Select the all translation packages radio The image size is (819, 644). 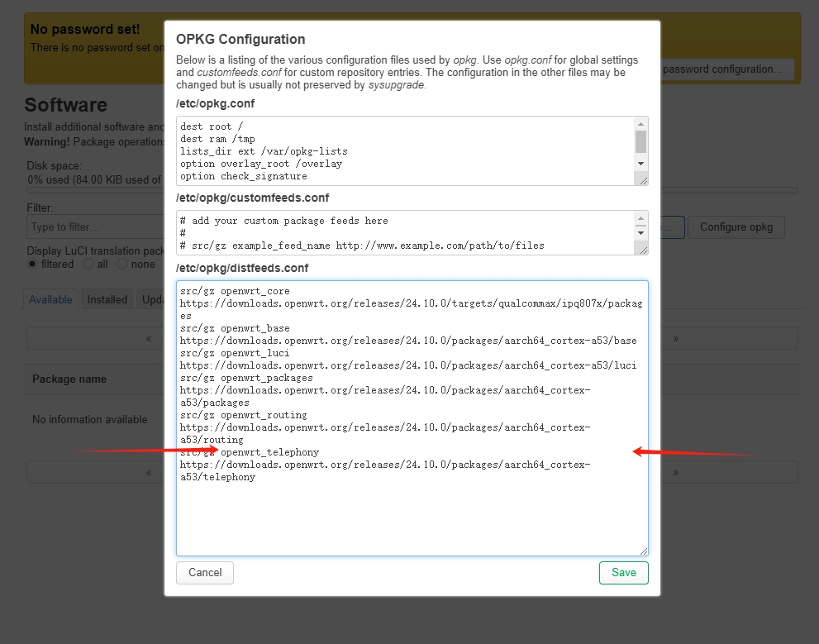click(88, 264)
